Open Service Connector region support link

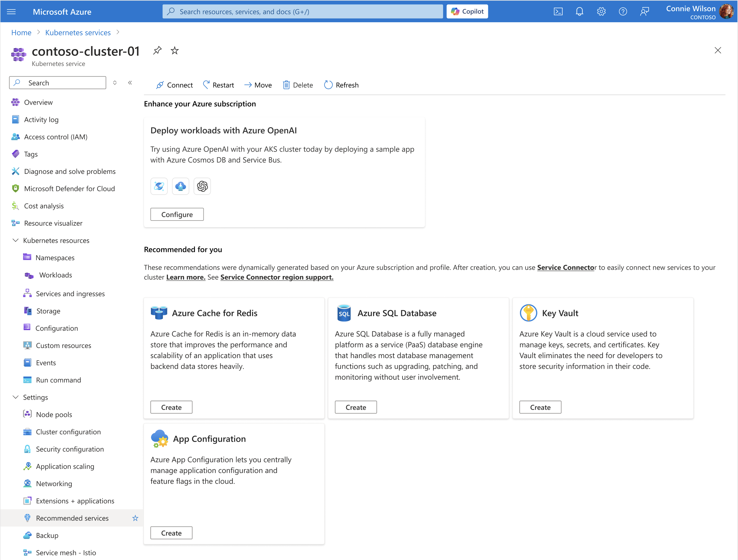tap(277, 277)
